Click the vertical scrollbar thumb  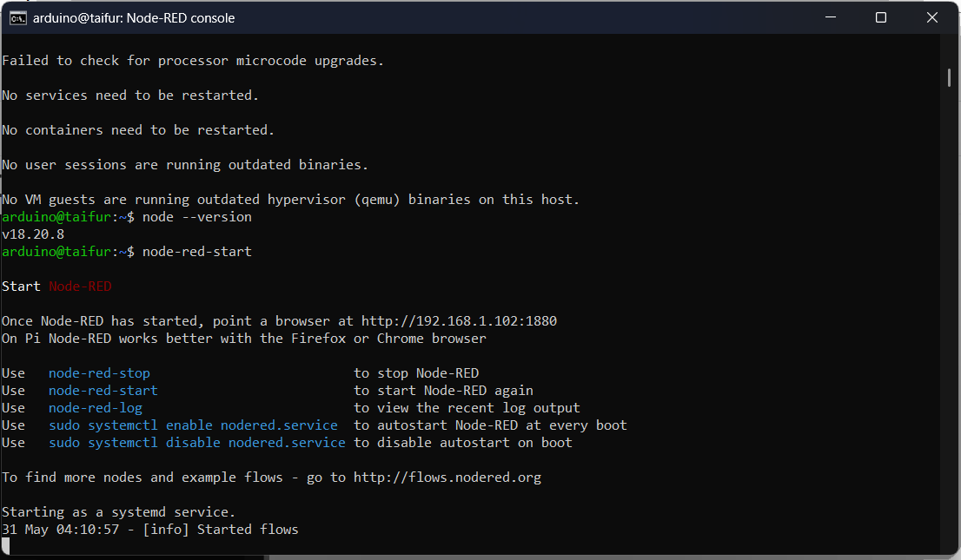tap(949, 78)
